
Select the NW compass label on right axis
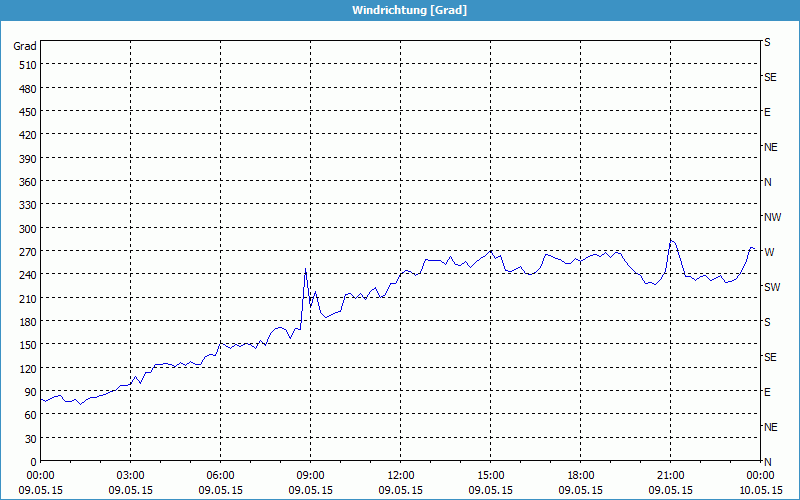772,217
